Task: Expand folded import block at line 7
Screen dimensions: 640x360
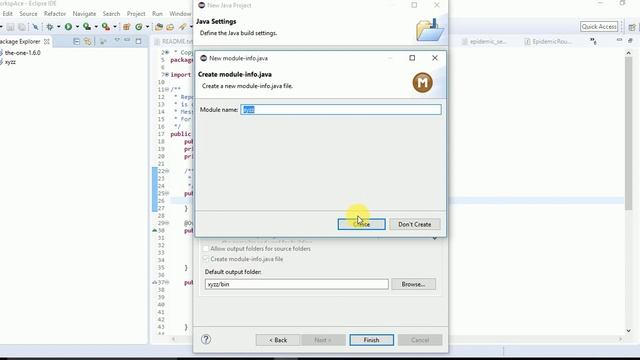Action: (167, 75)
